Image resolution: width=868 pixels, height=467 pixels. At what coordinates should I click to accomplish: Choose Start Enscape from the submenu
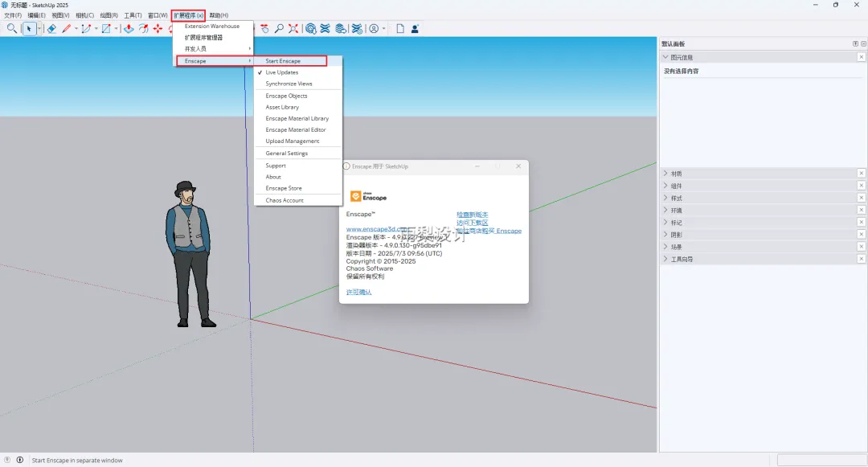click(x=298, y=61)
